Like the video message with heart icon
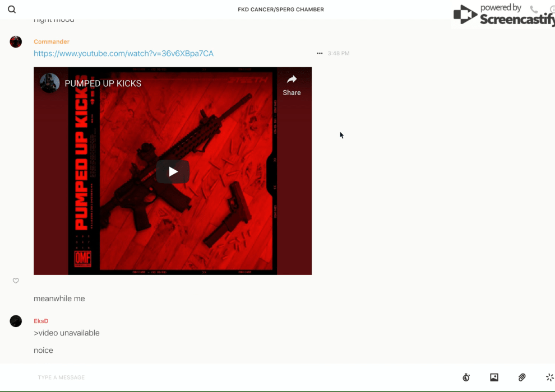Image resolution: width=555 pixels, height=392 pixels. coord(16,281)
